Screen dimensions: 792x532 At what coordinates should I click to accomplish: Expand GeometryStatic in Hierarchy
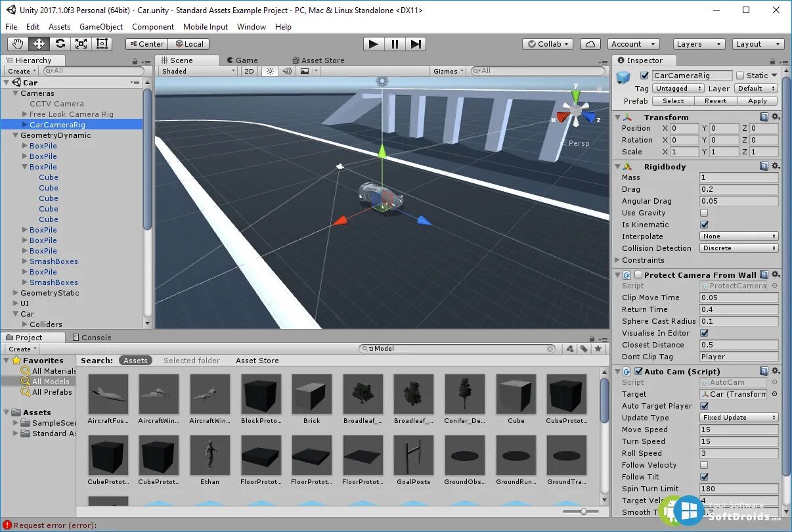pyautogui.click(x=16, y=293)
